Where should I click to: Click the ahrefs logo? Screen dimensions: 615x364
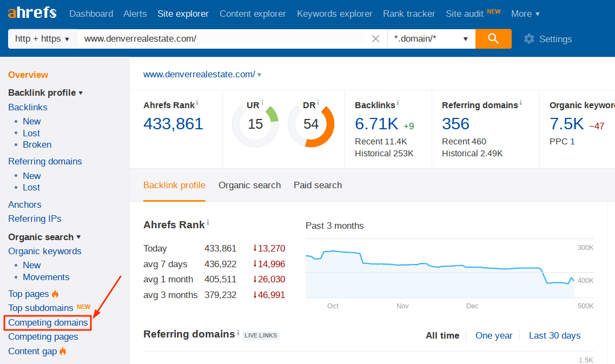coord(32,12)
